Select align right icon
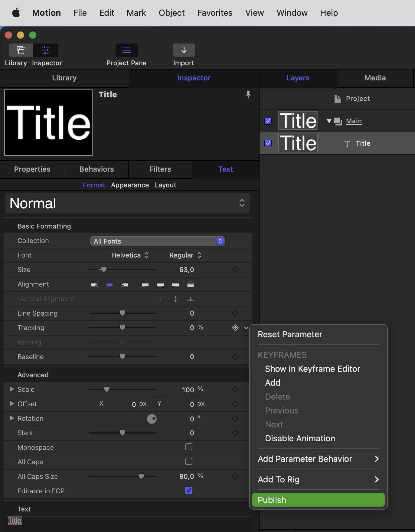Image resolution: width=415 pixels, height=532 pixels. tap(125, 284)
